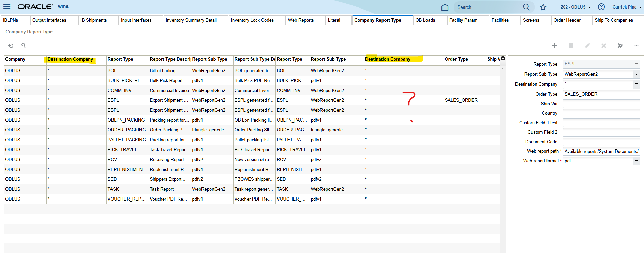The width and height of the screenshot is (644, 253).
Task: Expand the 202 - ODLUS facility dropdown
Action: click(x=575, y=7)
